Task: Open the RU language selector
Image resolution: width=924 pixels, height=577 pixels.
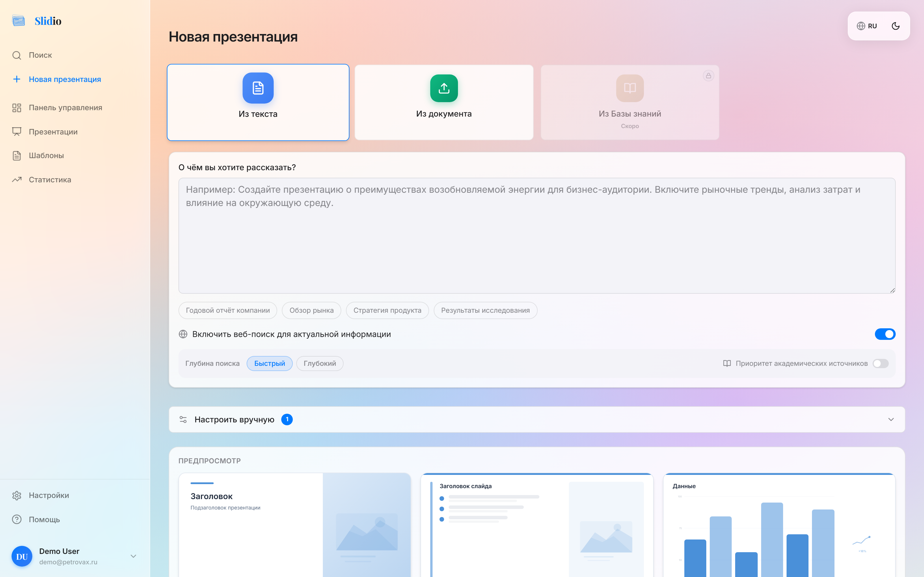Action: pos(867,26)
